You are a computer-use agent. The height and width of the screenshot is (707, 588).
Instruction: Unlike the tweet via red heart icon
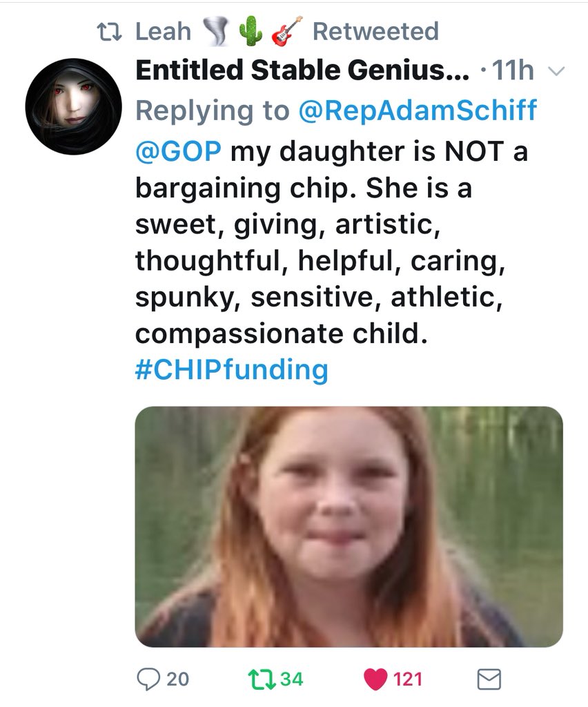[375, 679]
